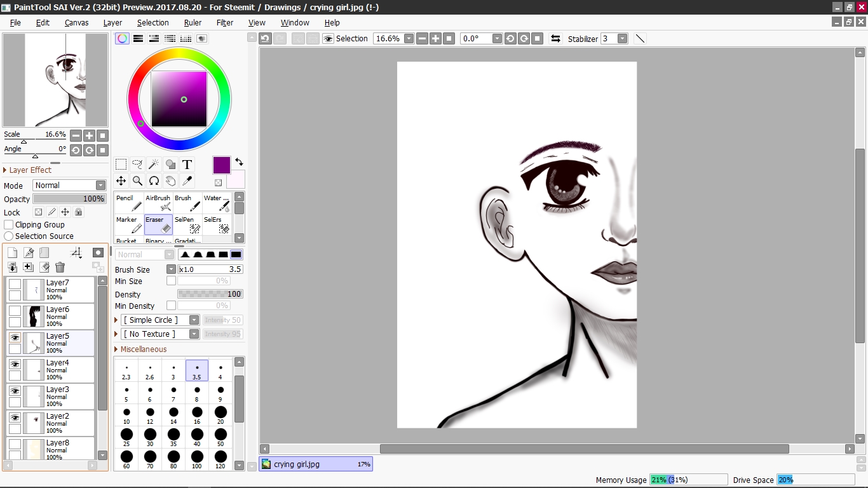This screenshot has width=868, height=488.
Task: Select the Text tool
Action: [187, 165]
